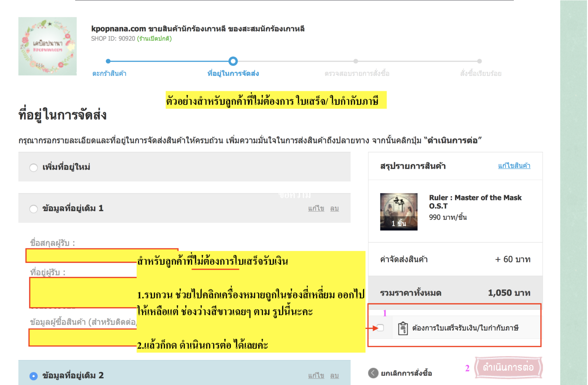This screenshot has height=385, width=588.
Task: Select the ข้อมูลที่อยู่เดิม 1 radio button
Action: coord(33,209)
